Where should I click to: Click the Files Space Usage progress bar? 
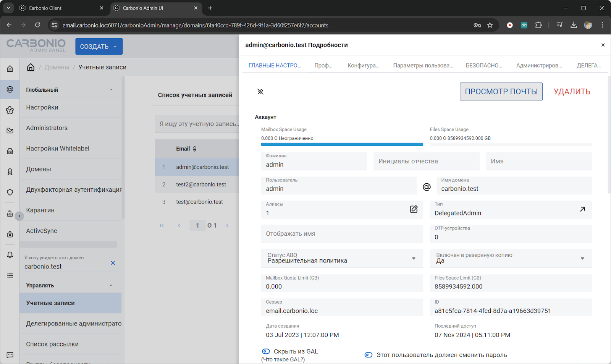[x=511, y=144]
